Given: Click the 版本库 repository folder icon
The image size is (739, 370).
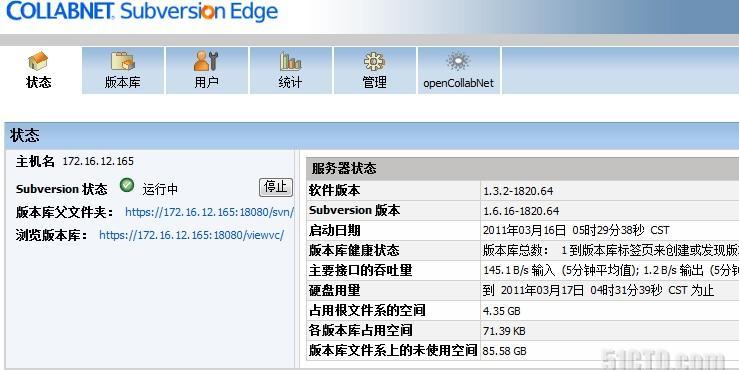Looking at the screenshot, I should 123,61.
